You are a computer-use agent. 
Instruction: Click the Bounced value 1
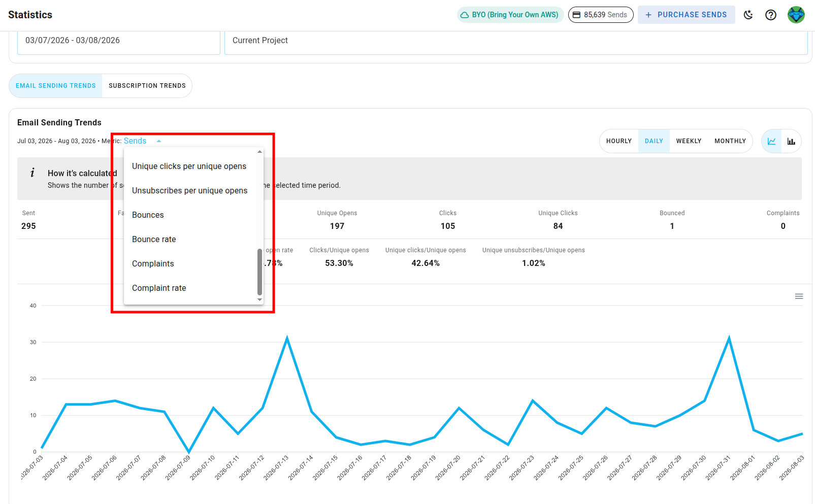672,226
